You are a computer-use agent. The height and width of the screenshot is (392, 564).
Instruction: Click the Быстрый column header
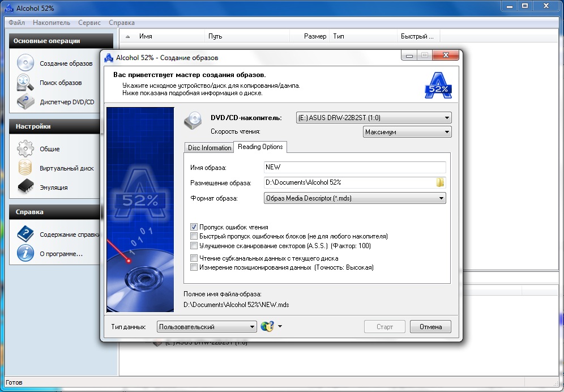(418, 36)
